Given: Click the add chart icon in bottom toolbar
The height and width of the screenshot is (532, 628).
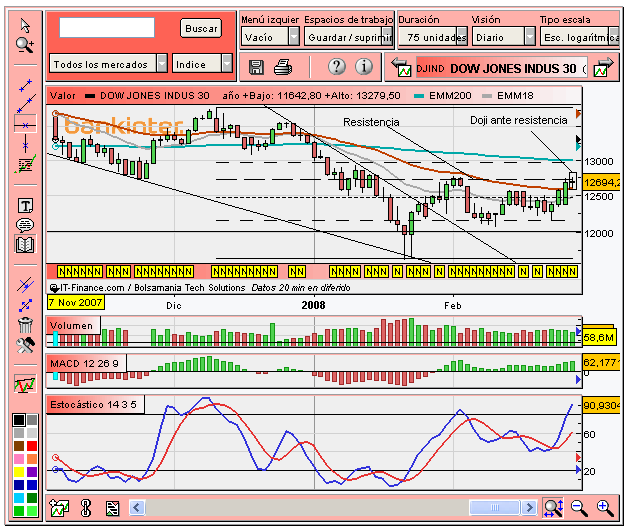Looking at the screenshot, I should [59, 508].
